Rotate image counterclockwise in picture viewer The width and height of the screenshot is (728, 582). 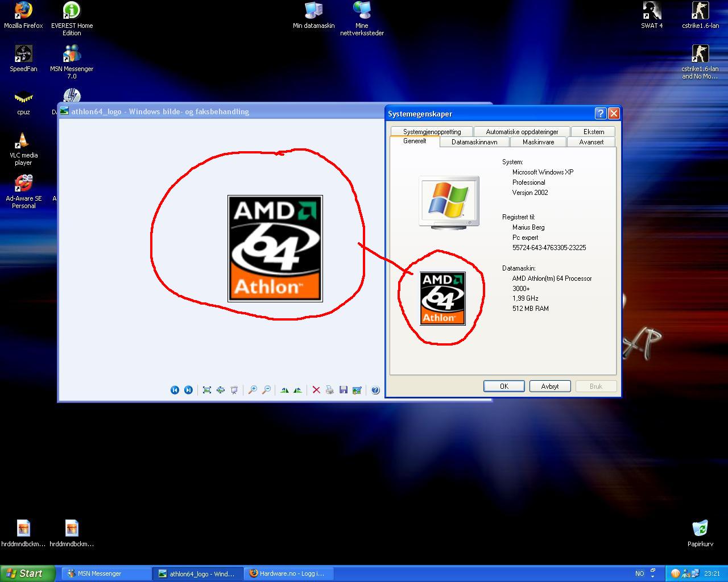(297, 390)
